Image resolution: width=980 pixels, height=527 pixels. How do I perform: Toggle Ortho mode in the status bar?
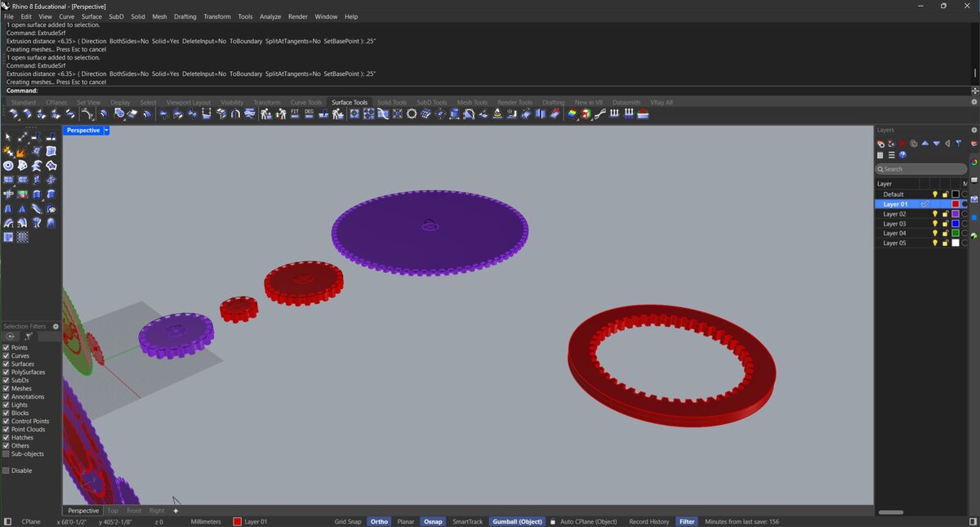pos(379,521)
